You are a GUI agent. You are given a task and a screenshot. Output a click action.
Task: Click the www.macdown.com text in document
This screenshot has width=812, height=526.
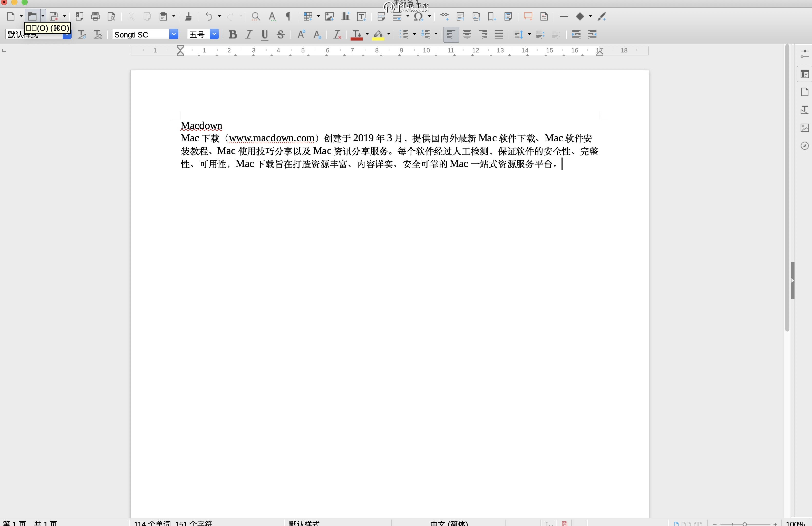pyautogui.click(x=271, y=138)
